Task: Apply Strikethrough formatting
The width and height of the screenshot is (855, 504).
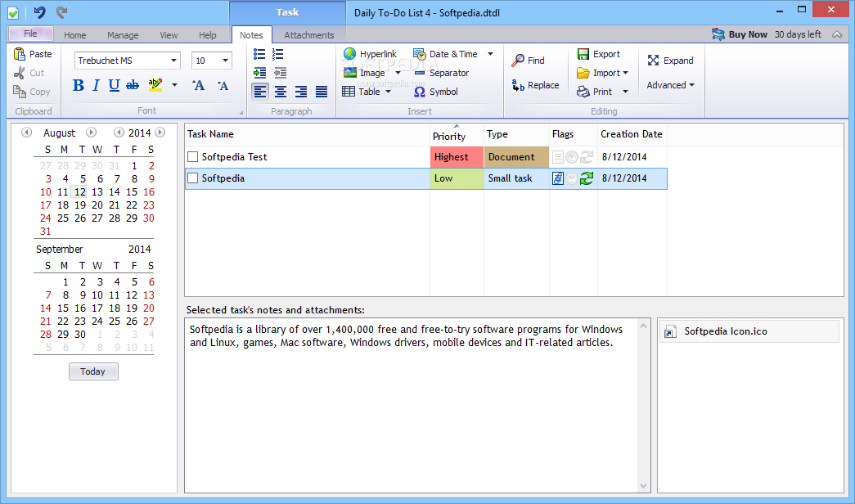Action: tap(133, 85)
